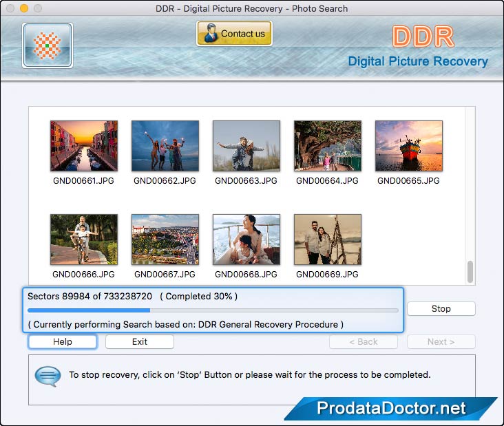Click the file name GND00663.JPG
Viewport: 504px width, 426px height.
[x=246, y=181]
